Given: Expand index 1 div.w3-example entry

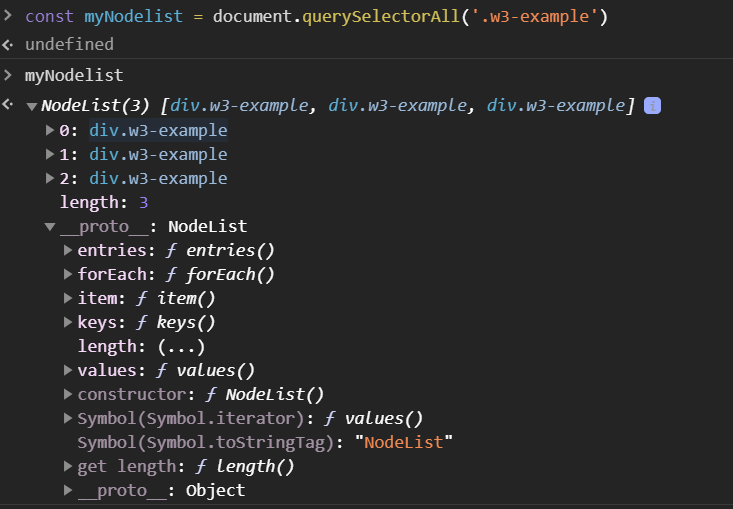Looking at the screenshot, I should pos(50,155).
